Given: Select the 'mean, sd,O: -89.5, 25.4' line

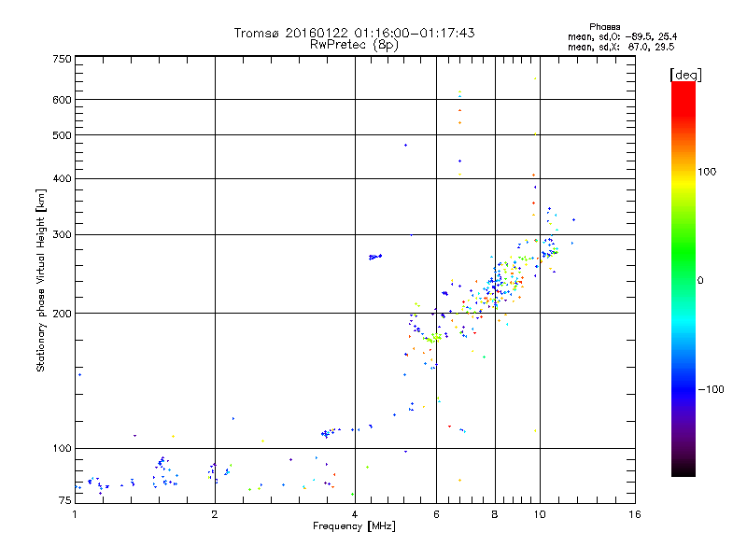Looking at the screenshot, I should coord(622,36).
